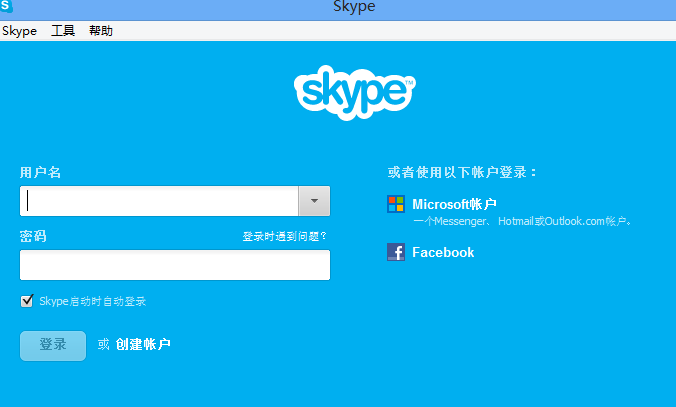Open the 工具 menu

63,31
